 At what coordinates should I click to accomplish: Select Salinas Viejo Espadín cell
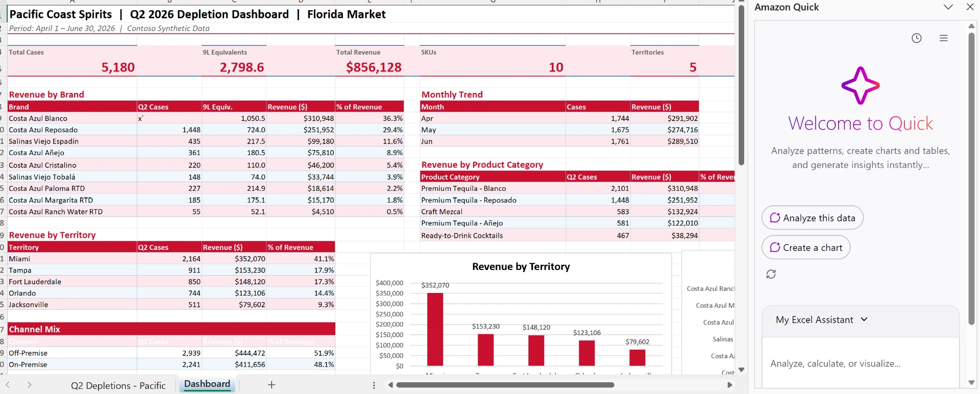[72, 141]
